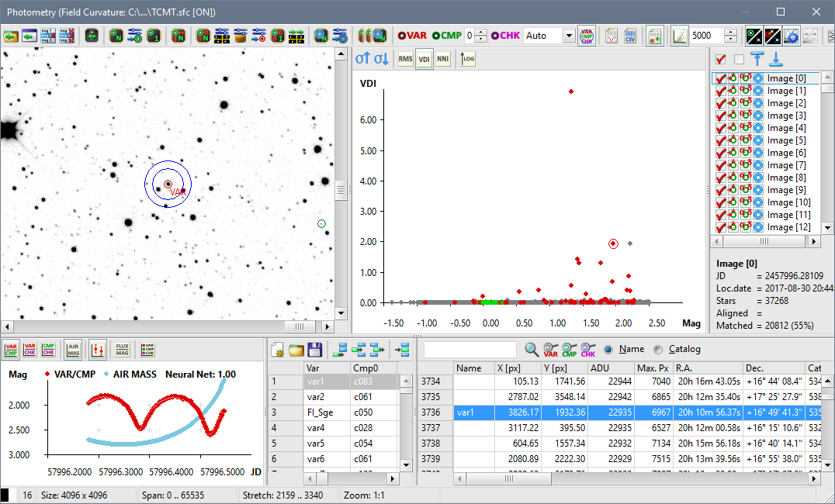Increment the CMP number spinner
Screen dimensions: 835x504
(x=480, y=33)
